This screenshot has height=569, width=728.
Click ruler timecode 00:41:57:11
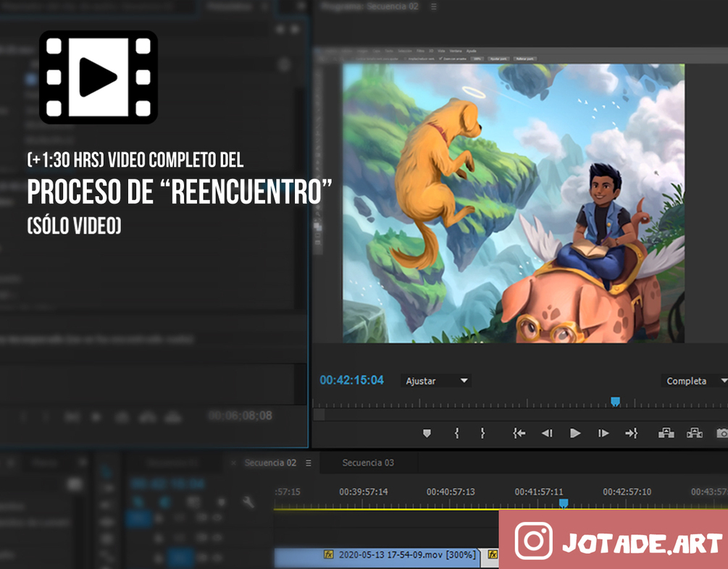(538, 492)
